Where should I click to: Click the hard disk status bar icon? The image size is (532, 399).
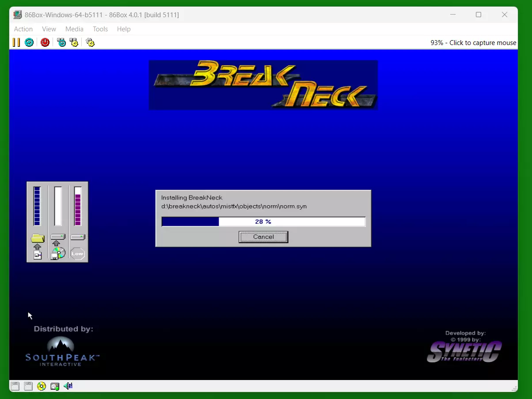pyautogui.click(x=55, y=386)
